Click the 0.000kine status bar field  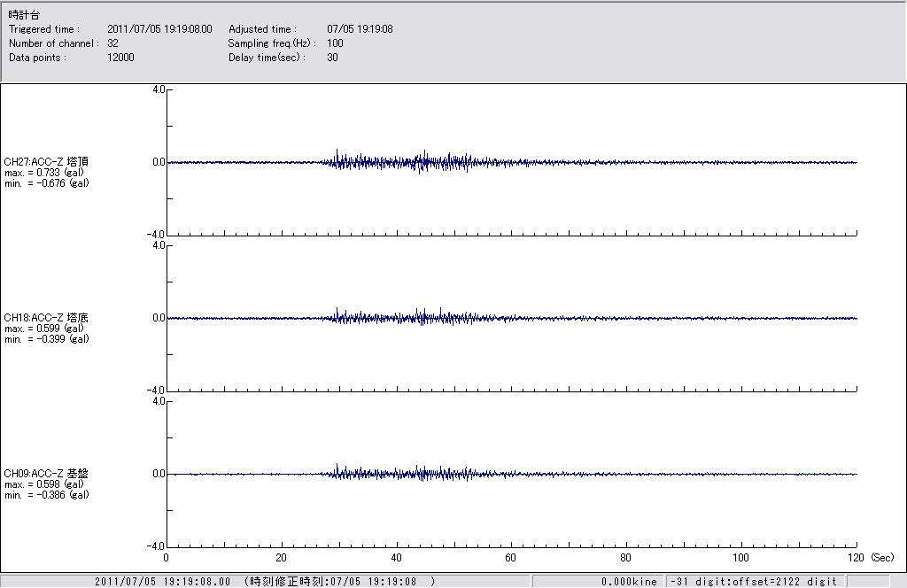click(629, 582)
